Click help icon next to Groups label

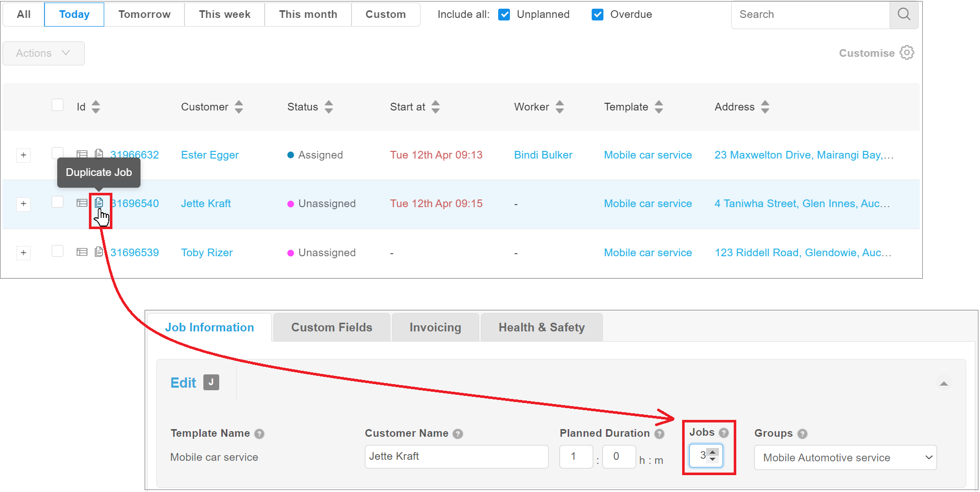[803, 434]
